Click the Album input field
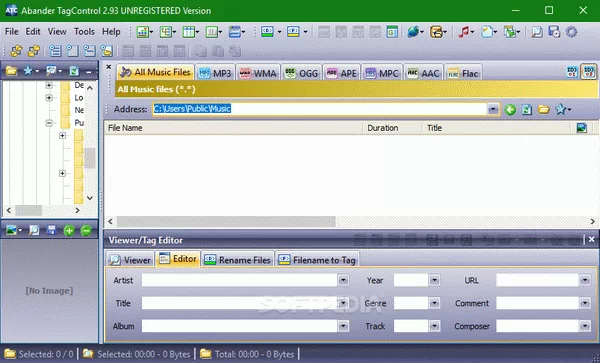The width and height of the screenshot is (600, 363). pos(240,326)
